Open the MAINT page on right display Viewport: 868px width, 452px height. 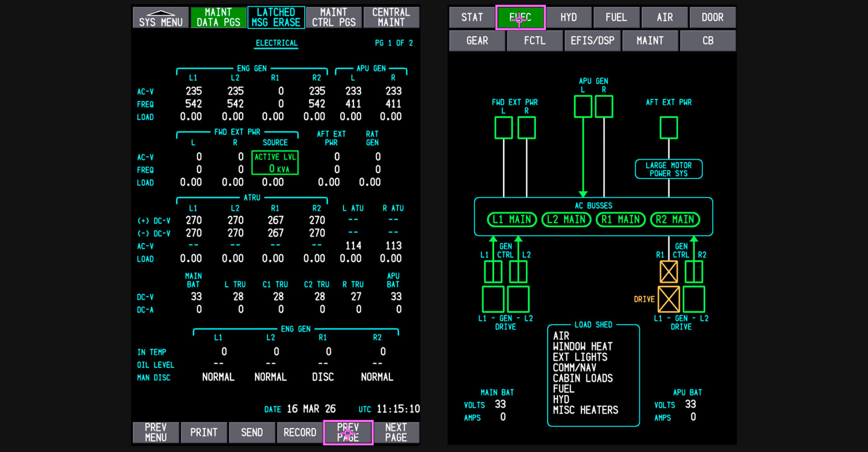pyautogui.click(x=650, y=41)
